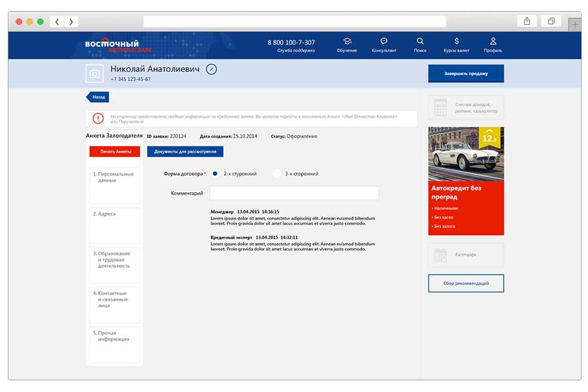This screenshot has height=392, width=588.
Task: Click the browser Share toolbar icon
Action: (527, 22)
